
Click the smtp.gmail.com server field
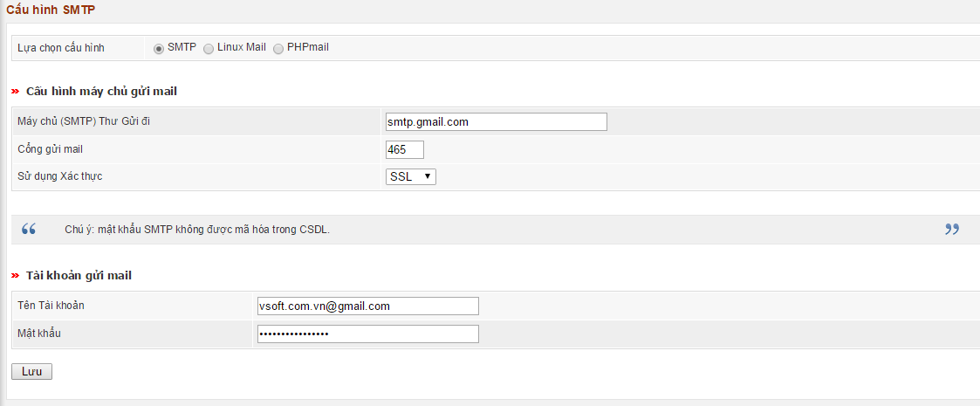click(x=496, y=122)
